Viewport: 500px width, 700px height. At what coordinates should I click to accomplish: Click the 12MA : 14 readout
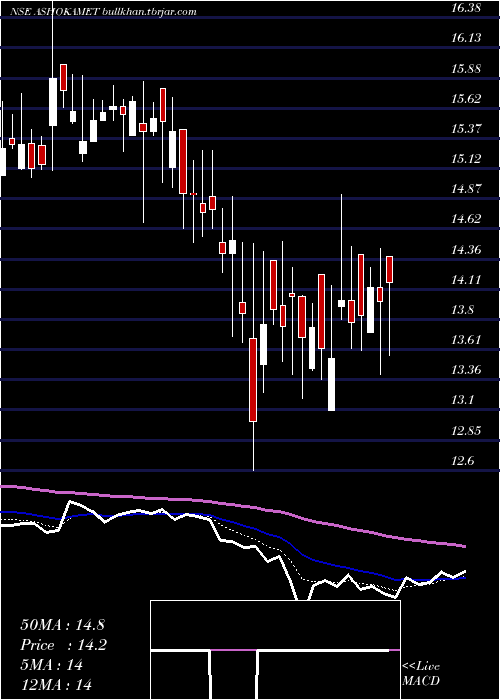tap(56, 684)
